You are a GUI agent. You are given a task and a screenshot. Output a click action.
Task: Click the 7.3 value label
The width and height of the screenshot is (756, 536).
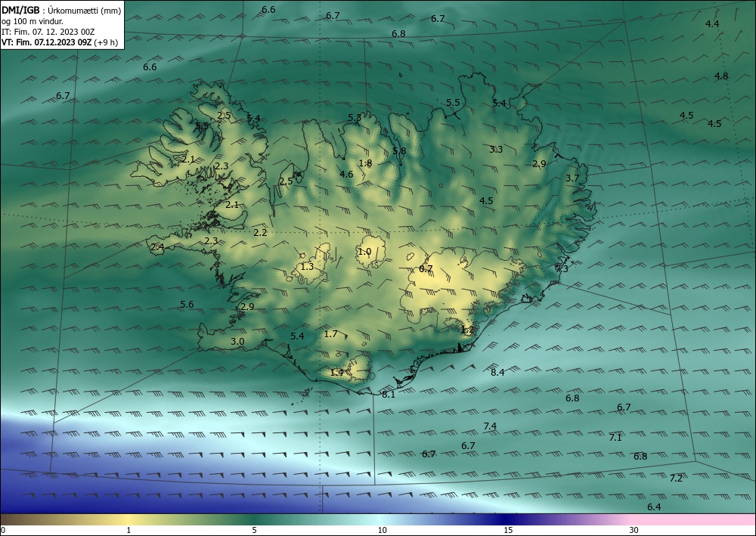pyautogui.click(x=562, y=269)
